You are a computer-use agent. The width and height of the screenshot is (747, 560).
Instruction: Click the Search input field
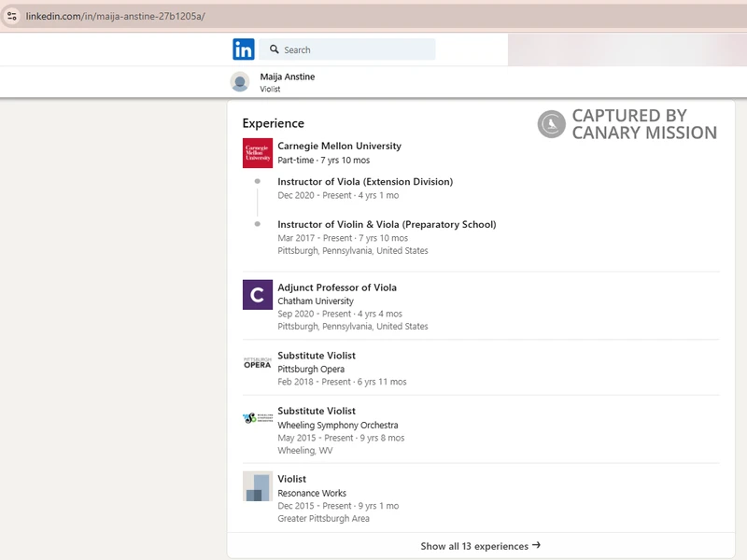[347, 49]
